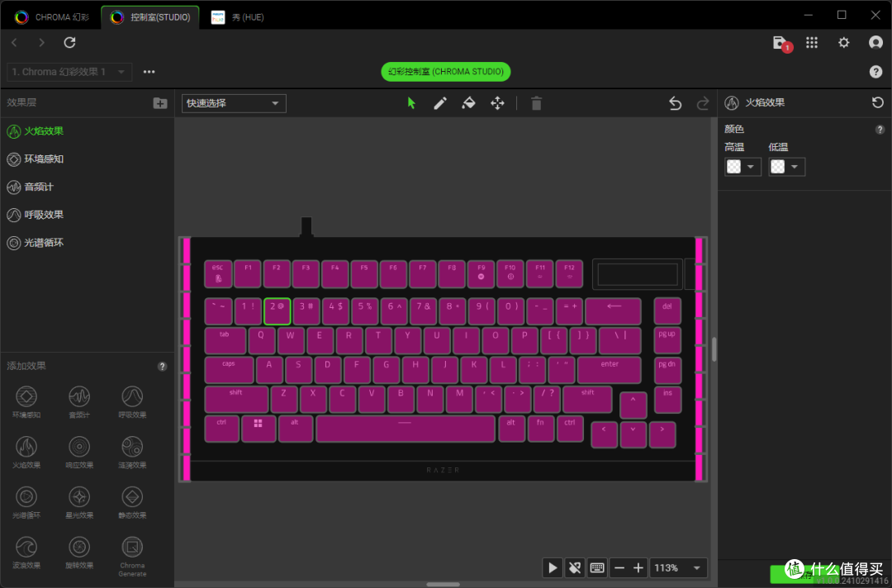Screen dimensions: 892x588
Task: Open the 高温 color dropdown
Action: pyautogui.click(x=751, y=167)
